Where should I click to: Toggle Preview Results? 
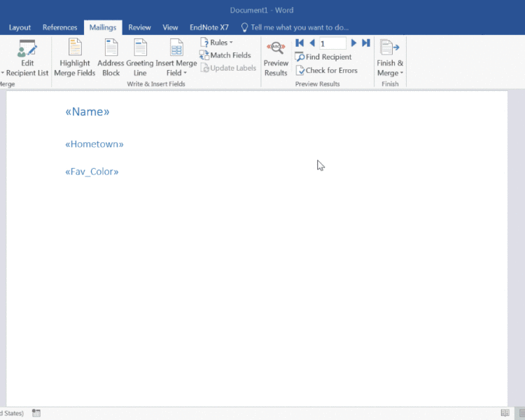click(276, 58)
